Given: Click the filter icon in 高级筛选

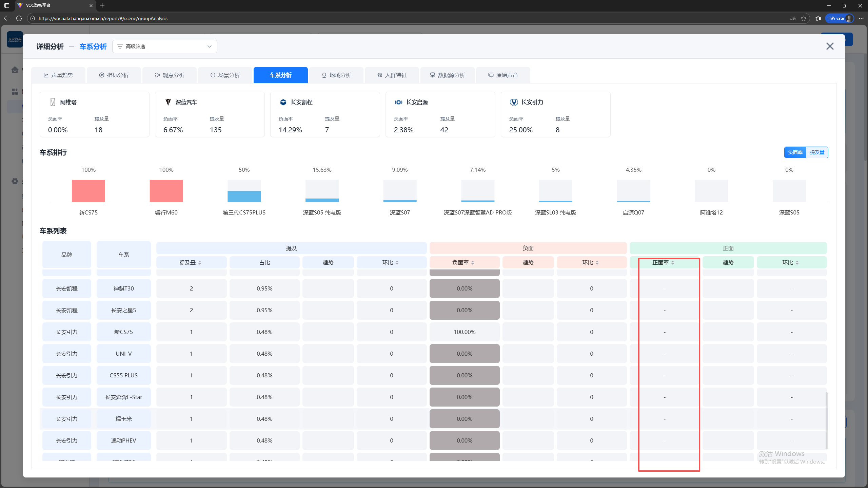Looking at the screenshot, I should (x=120, y=46).
